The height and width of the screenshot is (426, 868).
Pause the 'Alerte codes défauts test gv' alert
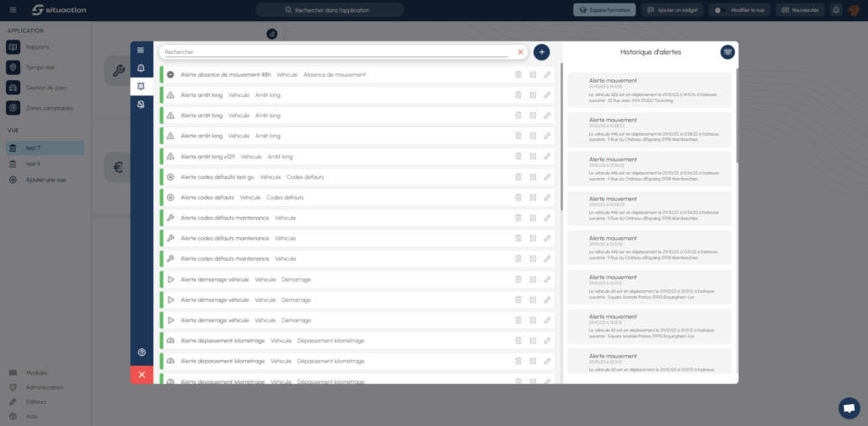(x=533, y=177)
